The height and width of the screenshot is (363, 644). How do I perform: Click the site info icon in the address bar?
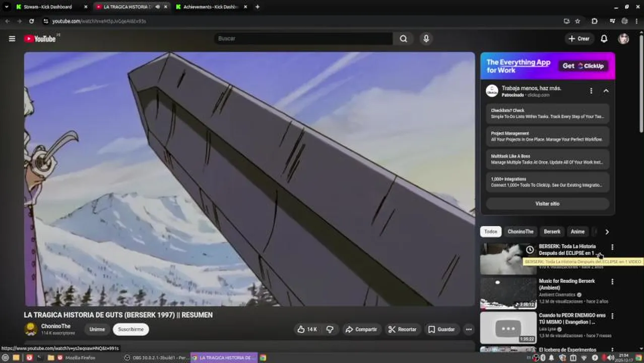(46, 21)
